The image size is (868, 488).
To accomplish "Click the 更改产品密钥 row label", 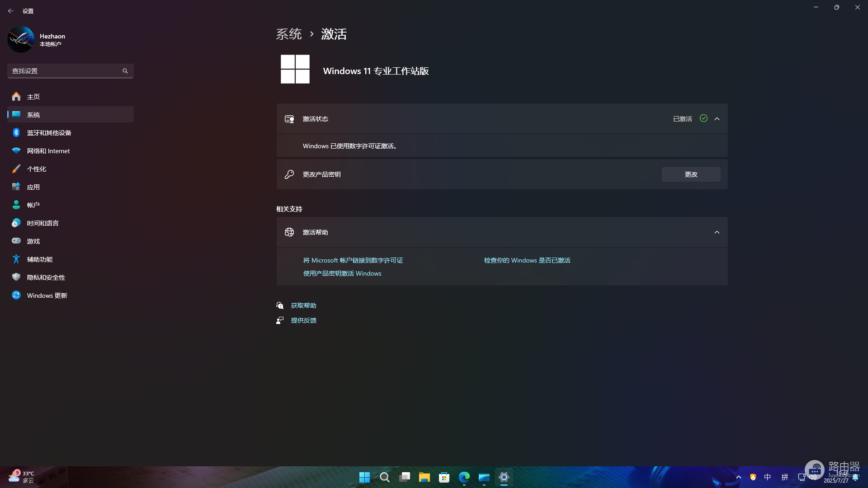I will click(322, 174).
